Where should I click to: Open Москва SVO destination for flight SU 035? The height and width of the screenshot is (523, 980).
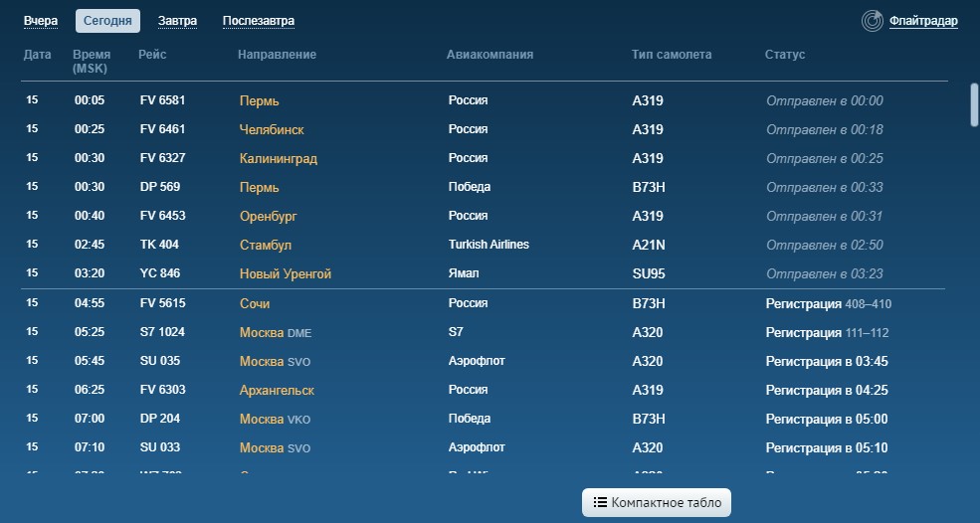[275, 361]
